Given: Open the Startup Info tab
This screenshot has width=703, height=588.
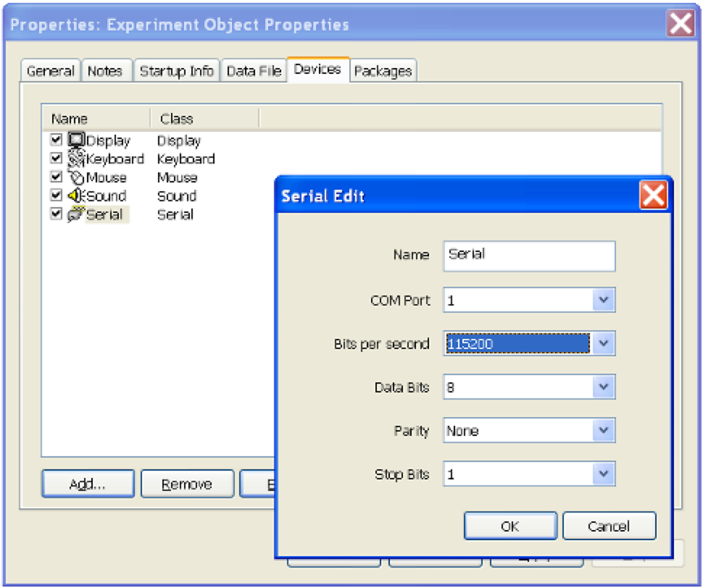Looking at the screenshot, I should tap(176, 71).
